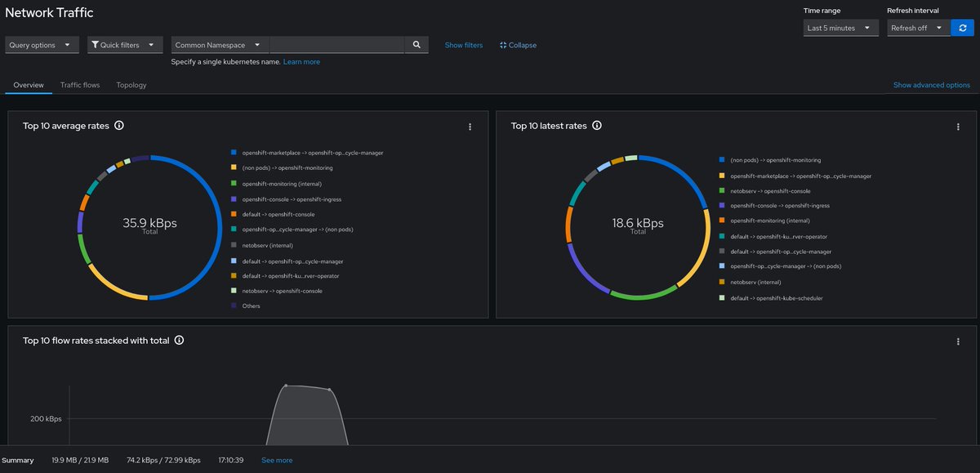
Task: Click info icon beside Top 10 average rates
Action: pos(119,126)
